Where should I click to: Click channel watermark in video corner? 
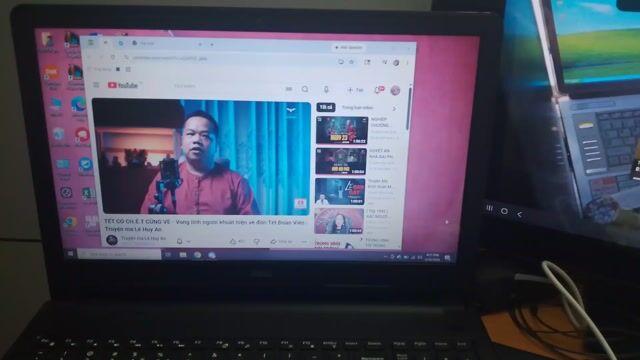[300, 203]
